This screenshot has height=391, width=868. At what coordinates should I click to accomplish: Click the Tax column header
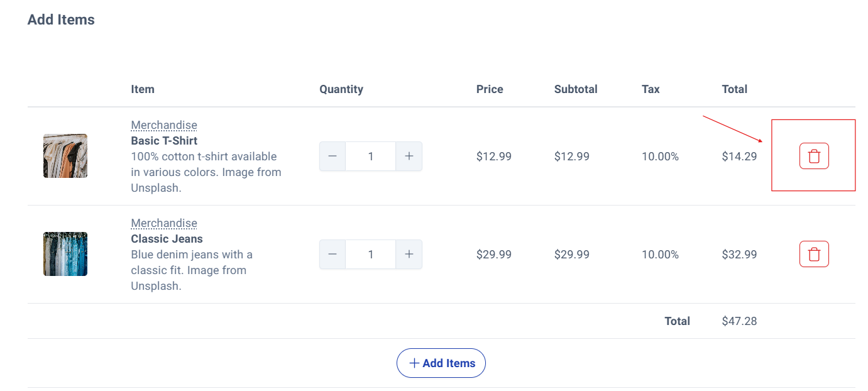tap(651, 89)
